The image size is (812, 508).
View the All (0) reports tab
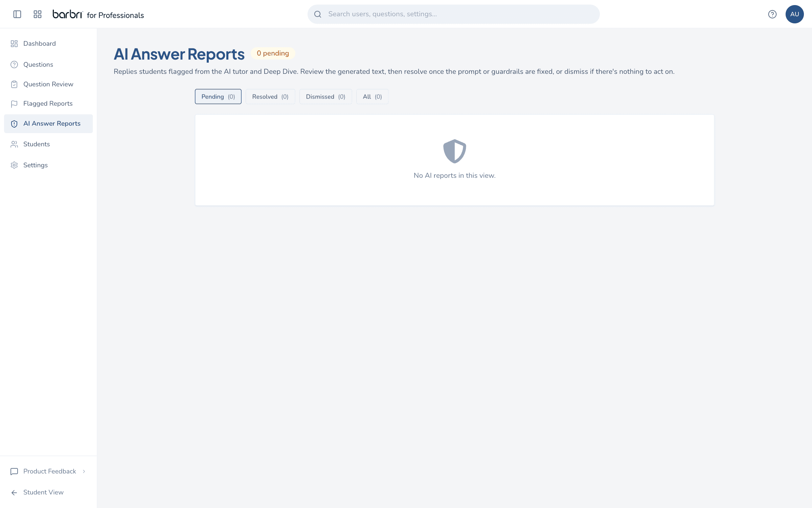372,97
